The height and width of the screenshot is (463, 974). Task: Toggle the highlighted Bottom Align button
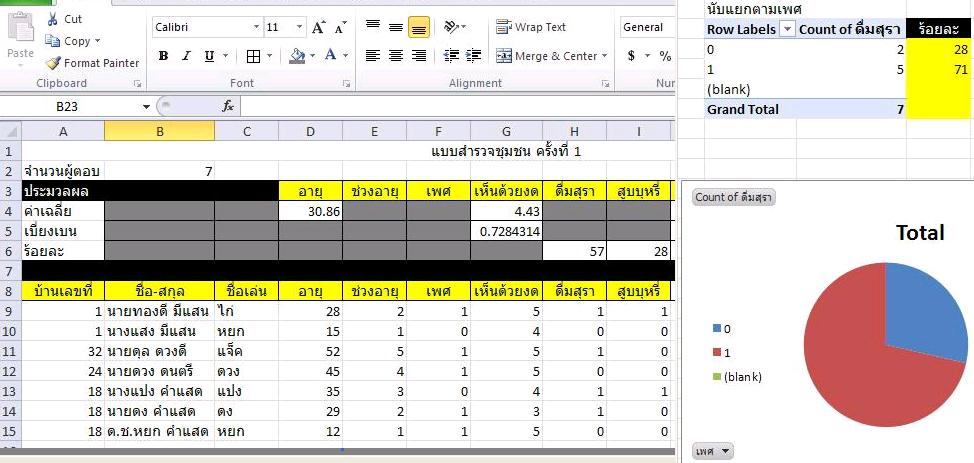419,27
